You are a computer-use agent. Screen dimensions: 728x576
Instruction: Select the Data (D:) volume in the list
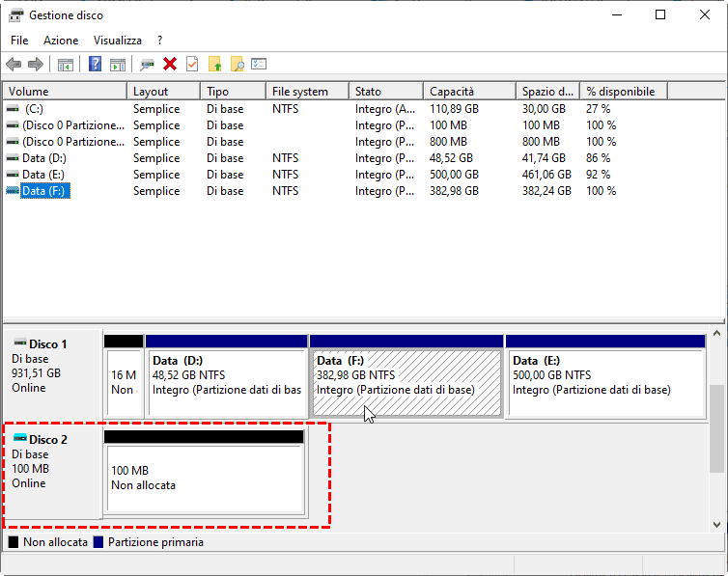point(44,158)
